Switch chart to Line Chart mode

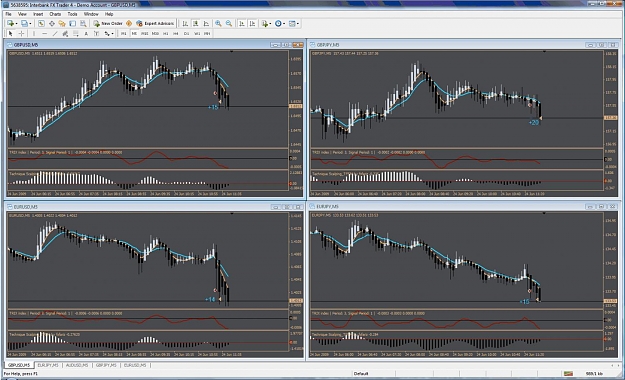coord(206,24)
